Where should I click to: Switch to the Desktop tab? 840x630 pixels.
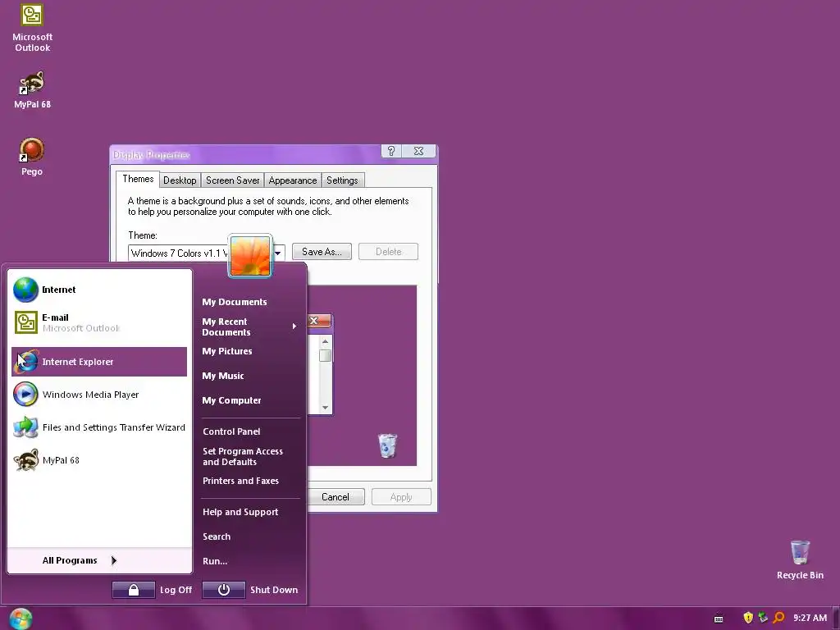(180, 180)
